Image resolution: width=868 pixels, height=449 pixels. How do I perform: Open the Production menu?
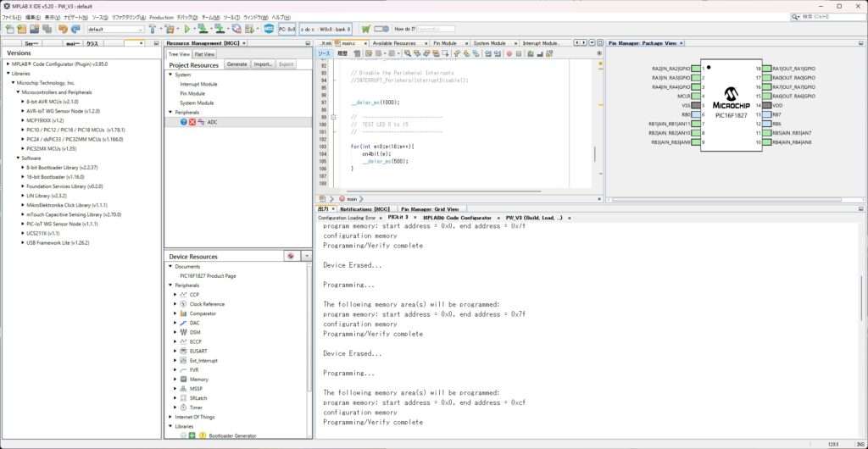click(x=161, y=18)
